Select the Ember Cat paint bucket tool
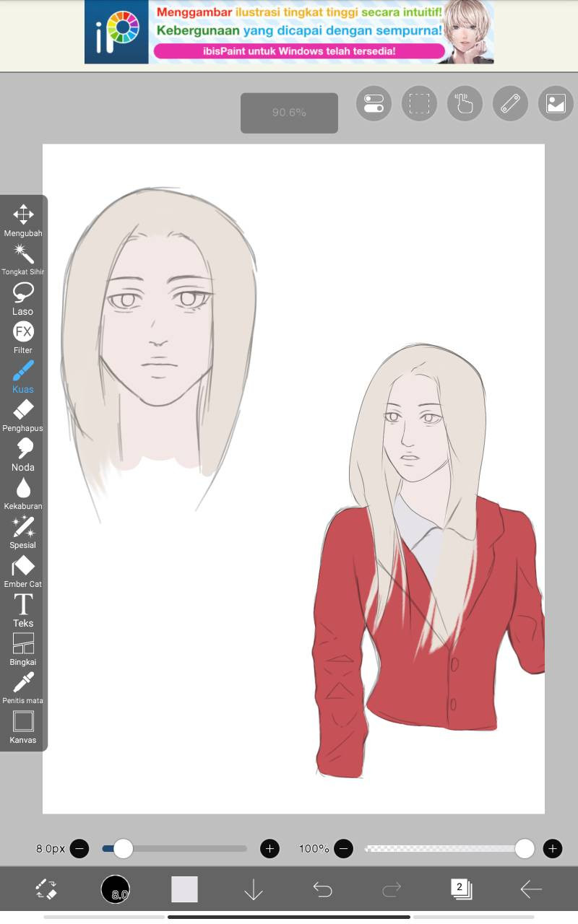Screen dimensions: 578x924 coord(23,571)
